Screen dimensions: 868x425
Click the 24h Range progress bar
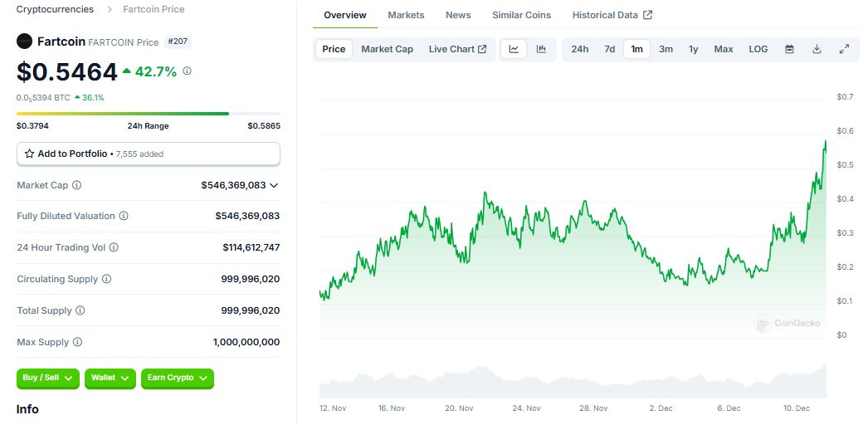pos(149,114)
